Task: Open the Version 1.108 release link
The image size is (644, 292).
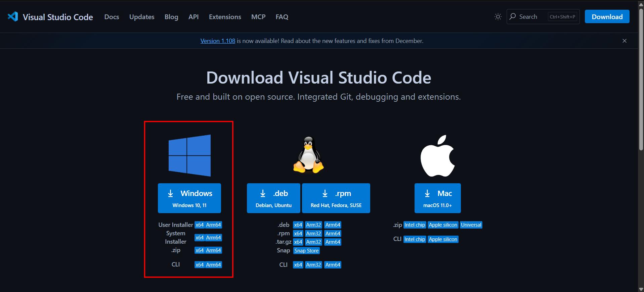Action: (x=218, y=41)
